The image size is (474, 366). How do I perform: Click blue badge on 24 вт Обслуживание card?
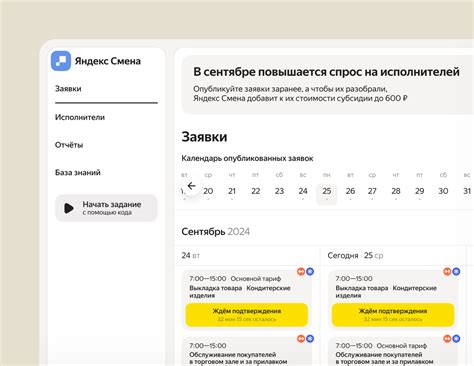[x=310, y=339]
